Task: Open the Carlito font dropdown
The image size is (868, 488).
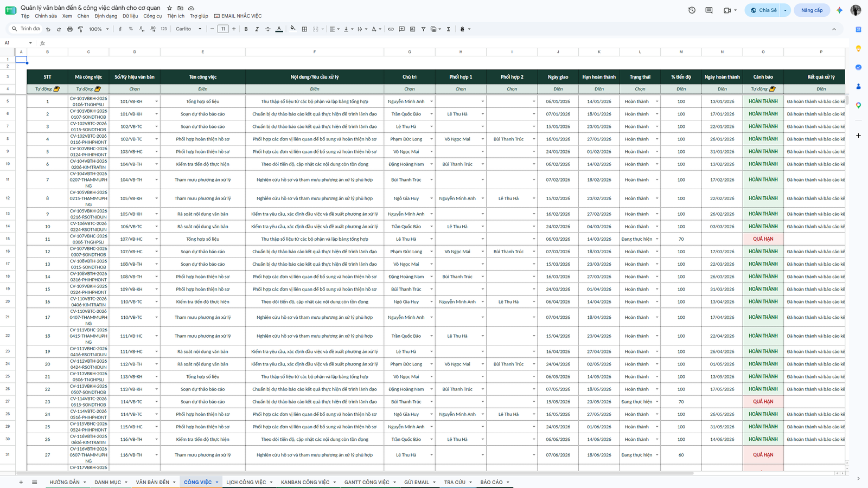Action: coord(188,29)
